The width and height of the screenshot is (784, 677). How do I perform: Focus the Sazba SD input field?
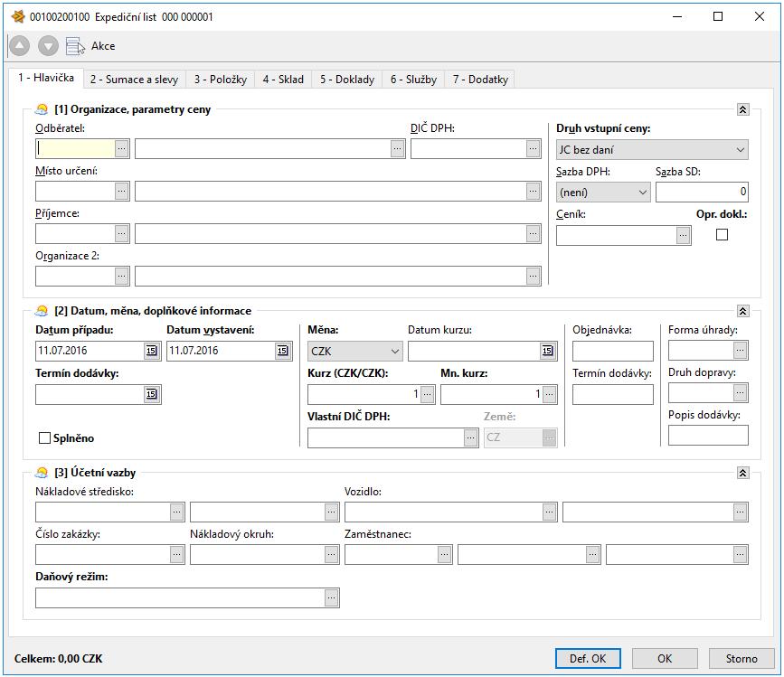(702, 192)
